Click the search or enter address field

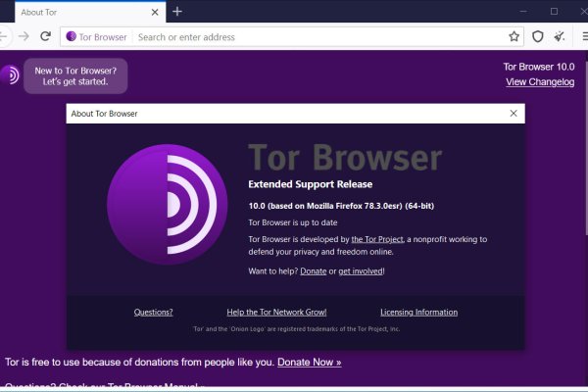click(x=314, y=36)
